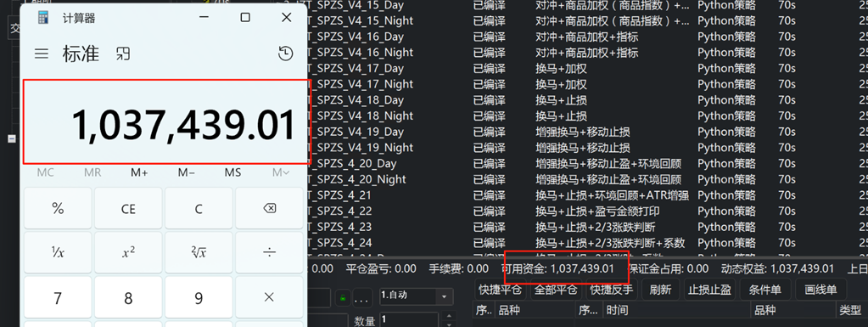Select the SPZS_V4_18_Day strategy row
This screenshot has height=327, width=868.
[x=587, y=99]
